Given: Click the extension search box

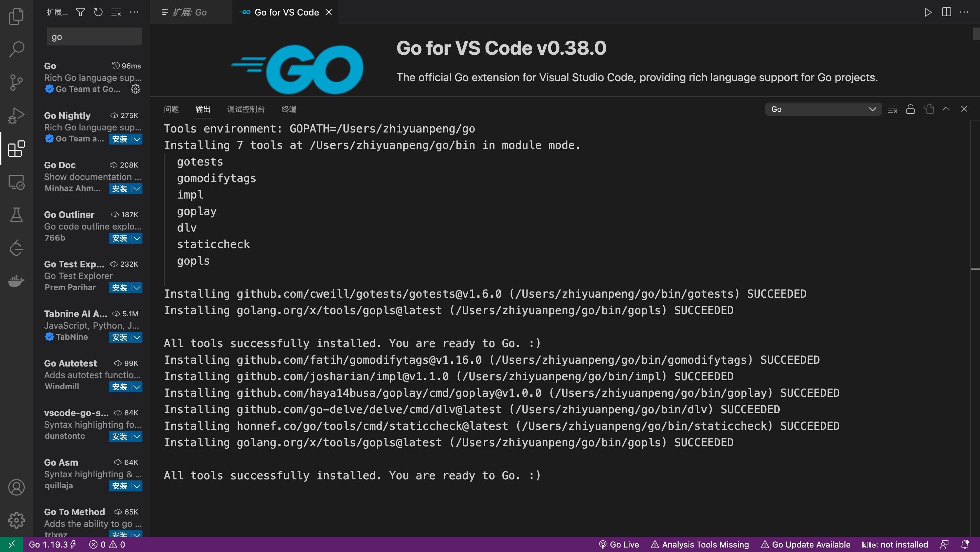Looking at the screenshot, I should click(94, 37).
